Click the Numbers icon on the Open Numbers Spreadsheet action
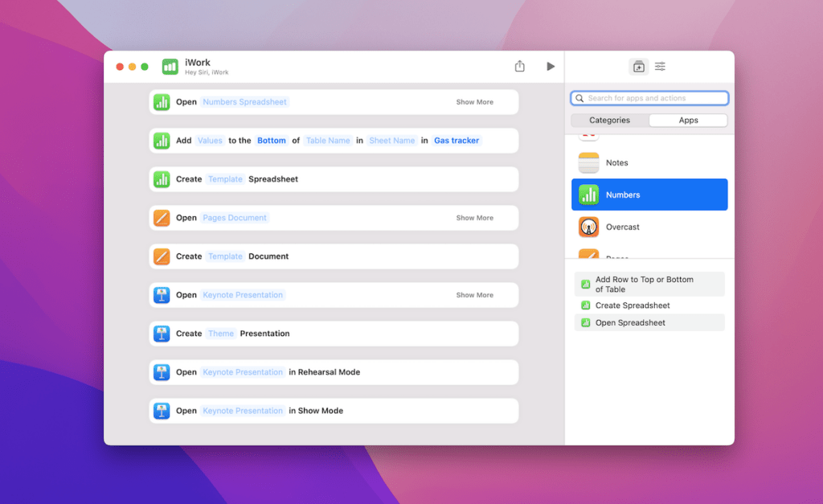Screen dimensions: 823x504 coord(162,102)
